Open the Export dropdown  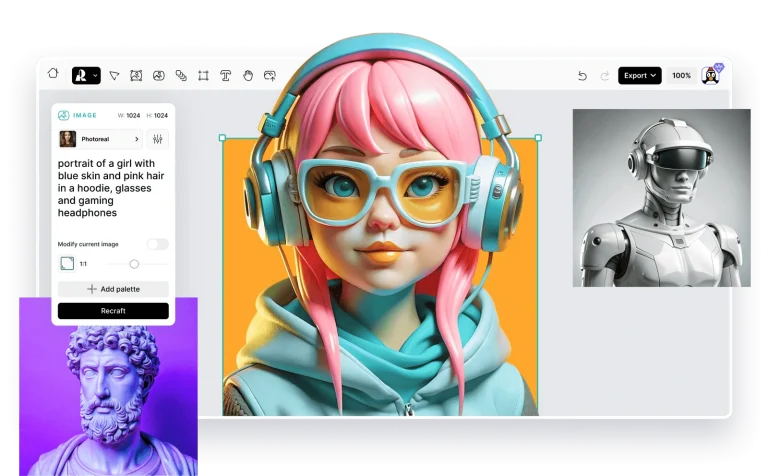640,75
